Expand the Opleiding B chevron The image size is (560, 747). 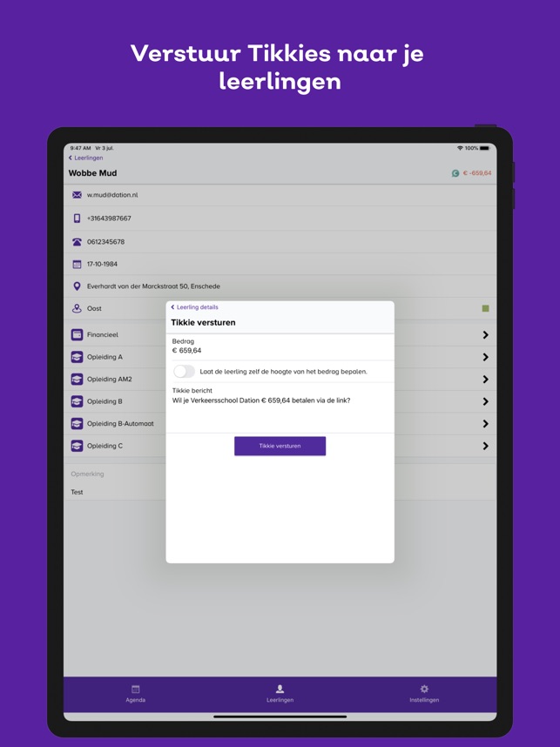(x=485, y=401)
